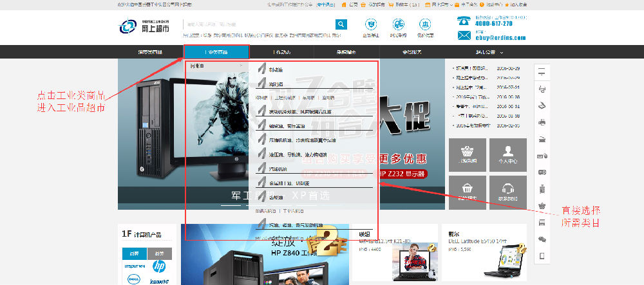Click the basket icon in right sidebar
The width and height of the screenshot is (644, 285).
542,206
